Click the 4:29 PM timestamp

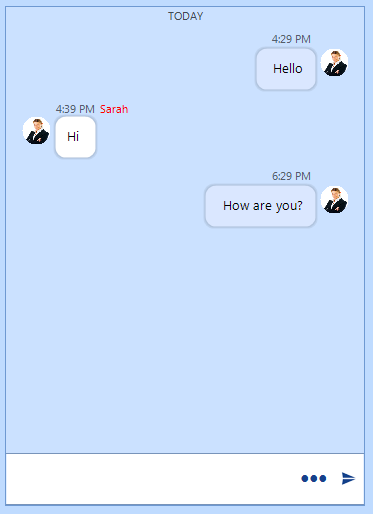pyautogui.click(x=291, y=39)
